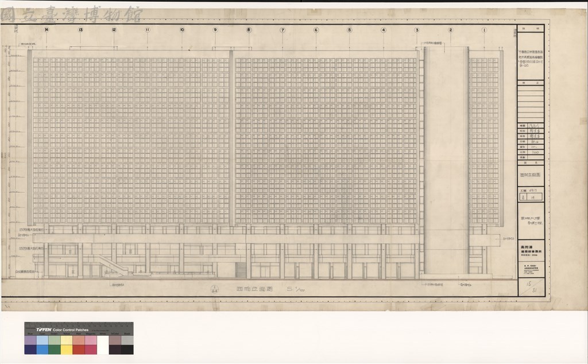Select the saturated red color patch
Image resolution: width=588 pixels, height=364 pixels.
78,350
